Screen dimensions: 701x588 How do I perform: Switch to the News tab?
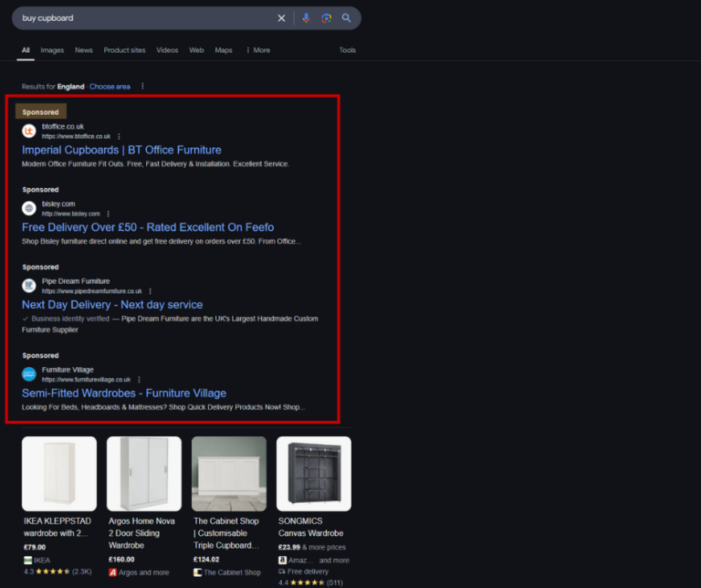tap(84, 50)
